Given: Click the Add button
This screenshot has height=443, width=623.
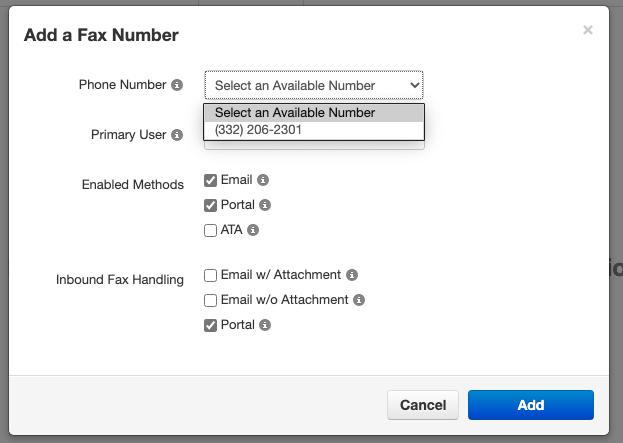Looking at the screenshot, I should [x=531, y=405].
